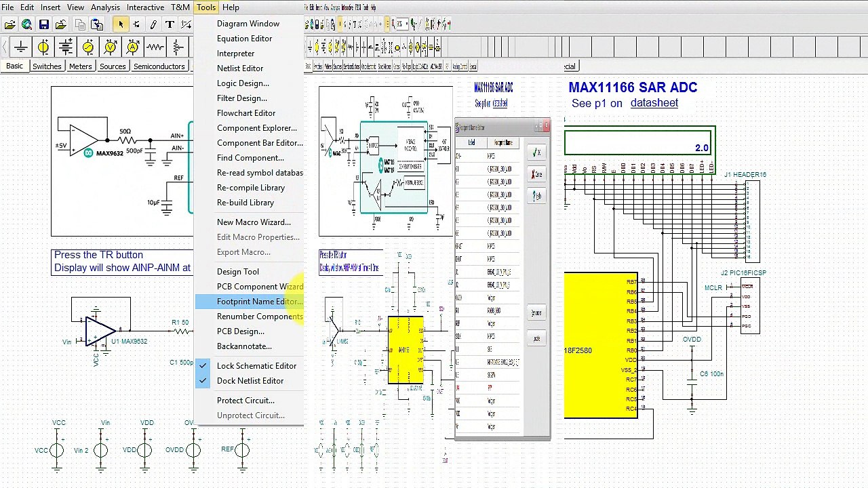Choose Protect Circuit... entry
This screenshot has height=488, width=868.
[x=248, y=401]
